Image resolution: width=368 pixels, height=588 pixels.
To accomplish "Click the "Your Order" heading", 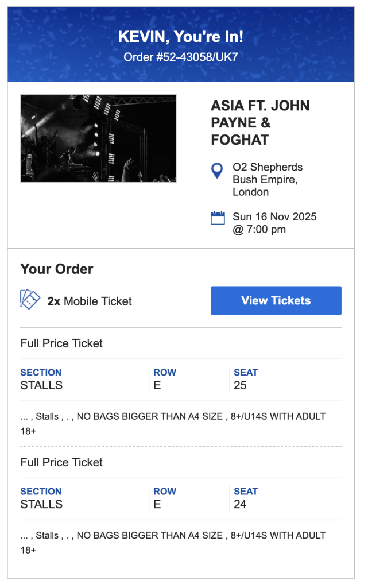I will 56,269.
